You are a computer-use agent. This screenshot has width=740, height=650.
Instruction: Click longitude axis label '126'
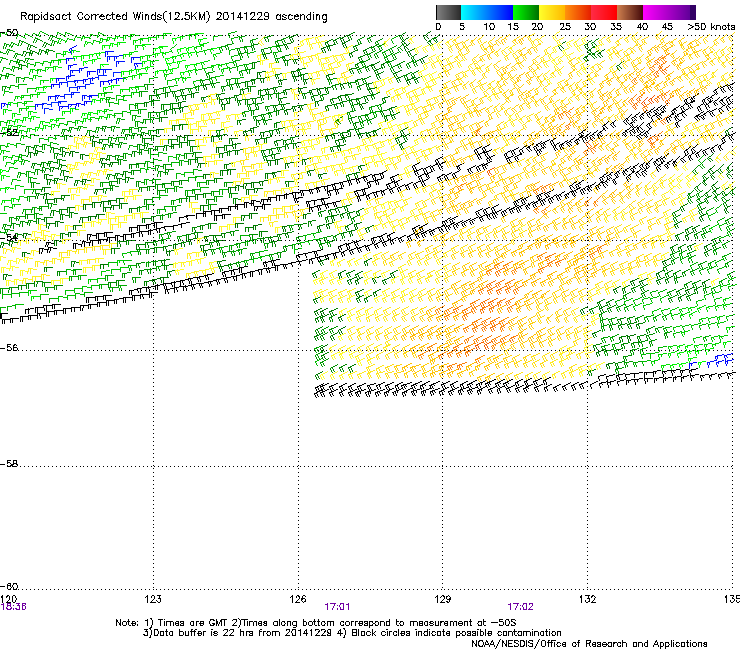[x=298, y=599]
